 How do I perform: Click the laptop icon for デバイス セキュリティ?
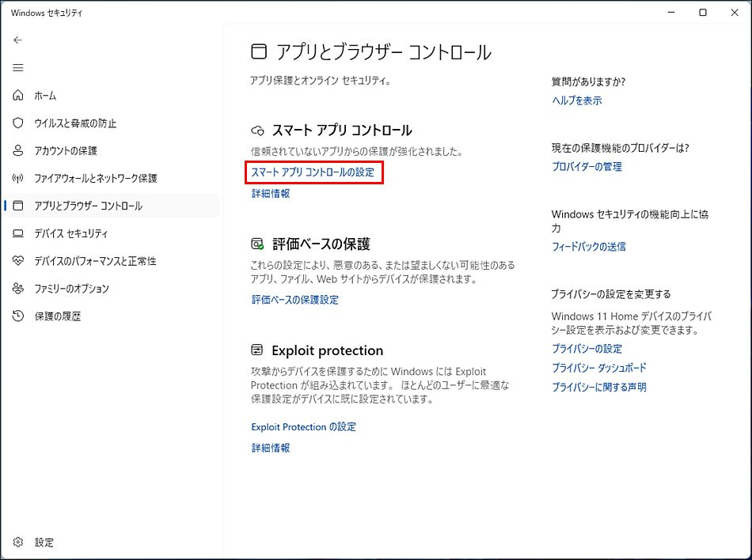point(17,233)
